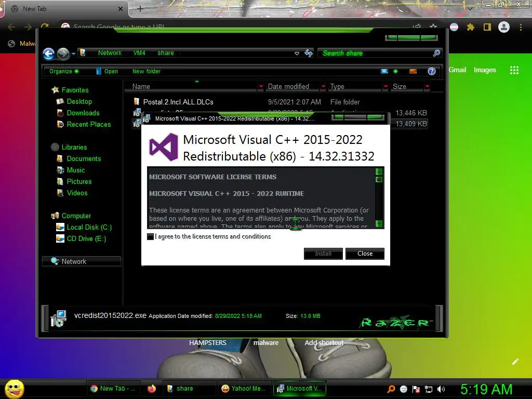
Task: Select CD Drive (E:)
Action: click(x=86, y=239)
